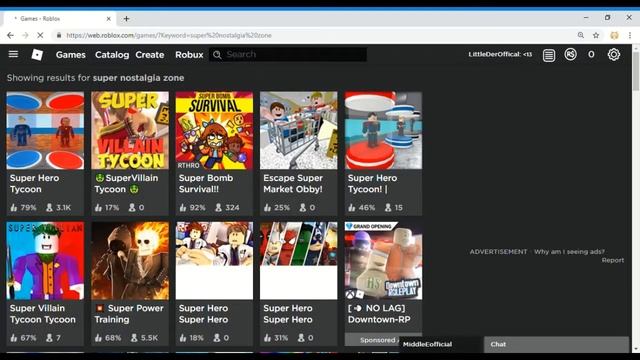Image resolution: width=640 pixels, height=360 pixels.
Task: Click the Robux currency icon
Action: click(x=570, y=54)
